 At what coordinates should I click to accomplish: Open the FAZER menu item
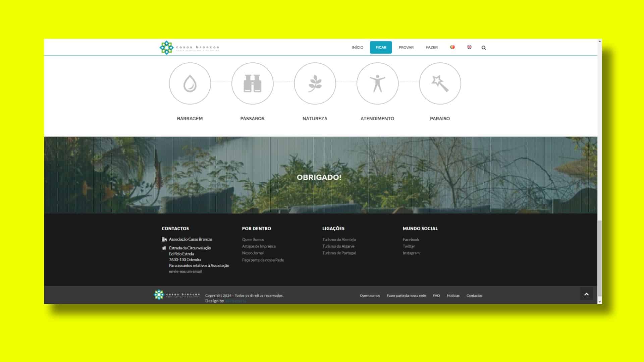[432, 48]
